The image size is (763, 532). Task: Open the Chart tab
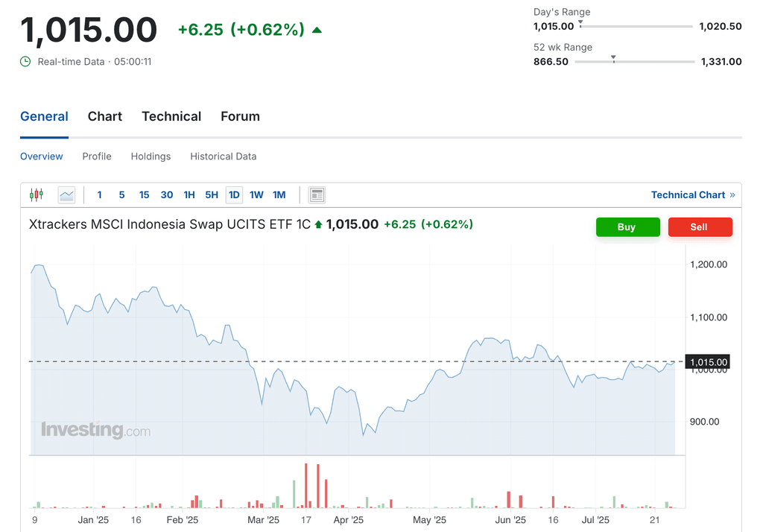(104, 116)
